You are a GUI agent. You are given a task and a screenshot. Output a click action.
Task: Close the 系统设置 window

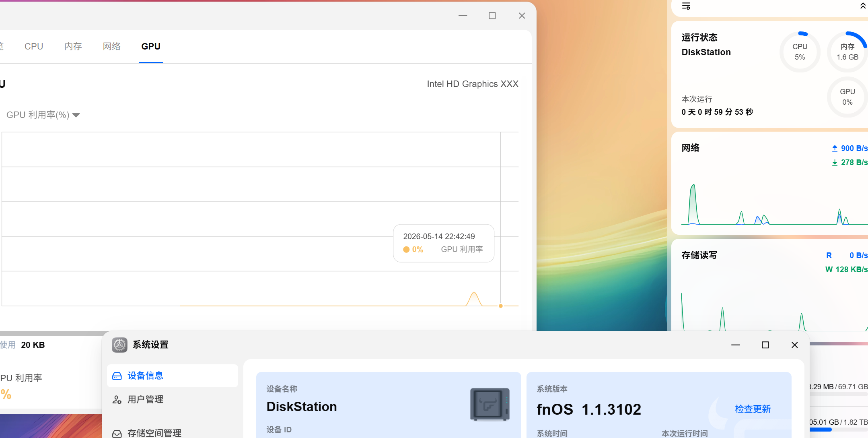(795, 345)
